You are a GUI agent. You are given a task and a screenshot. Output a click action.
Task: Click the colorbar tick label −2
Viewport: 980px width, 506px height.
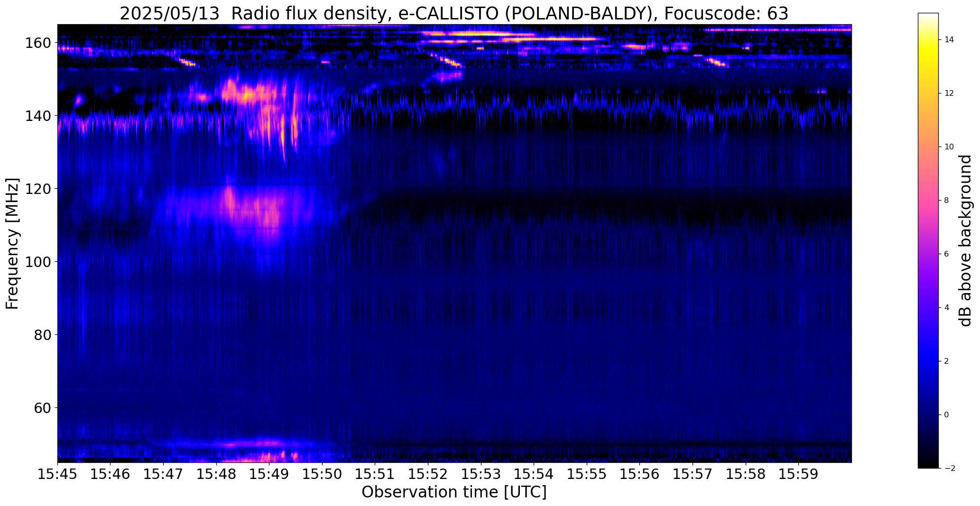(x=949, y=468)
